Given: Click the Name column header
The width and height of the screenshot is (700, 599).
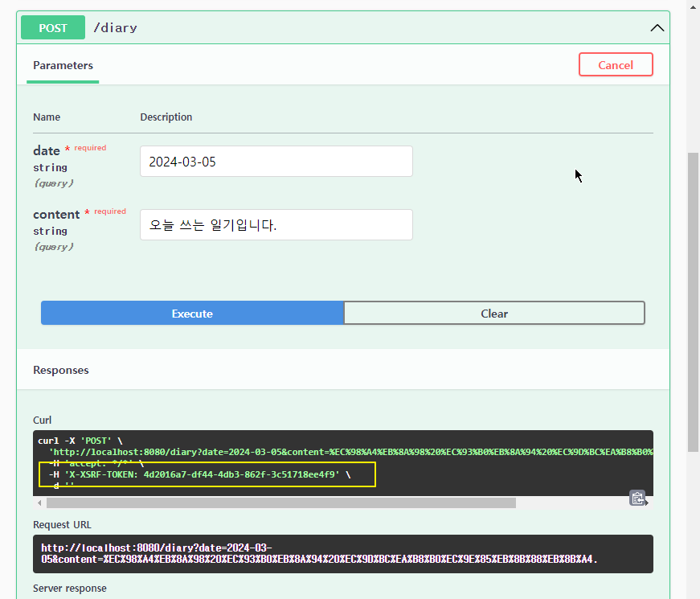Looking at the screenshot, I should pos(47,117).
